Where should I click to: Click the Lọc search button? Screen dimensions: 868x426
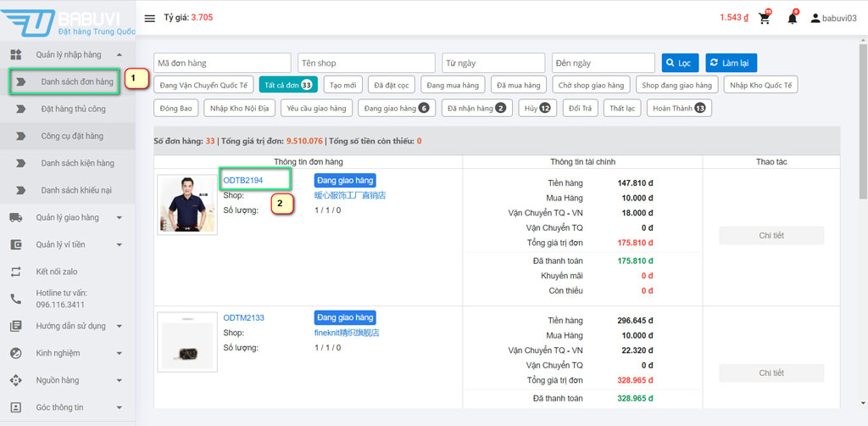pyautogui.click(x=679, y=63)
